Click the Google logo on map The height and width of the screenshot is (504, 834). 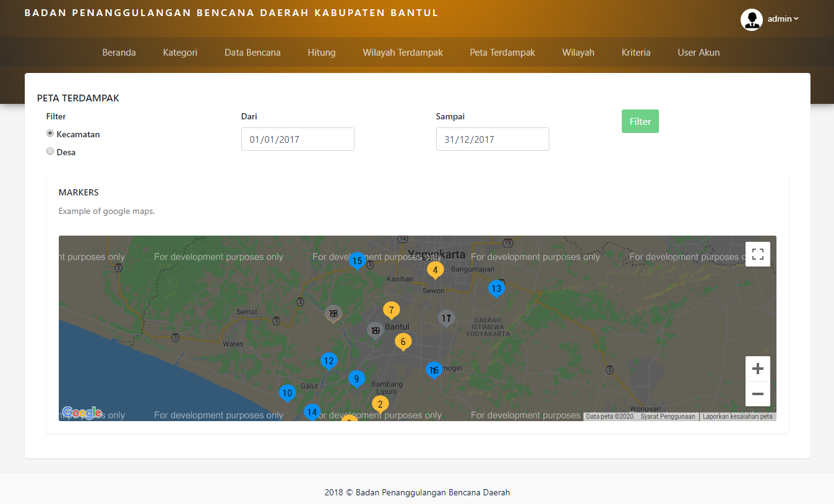[82, 412]
